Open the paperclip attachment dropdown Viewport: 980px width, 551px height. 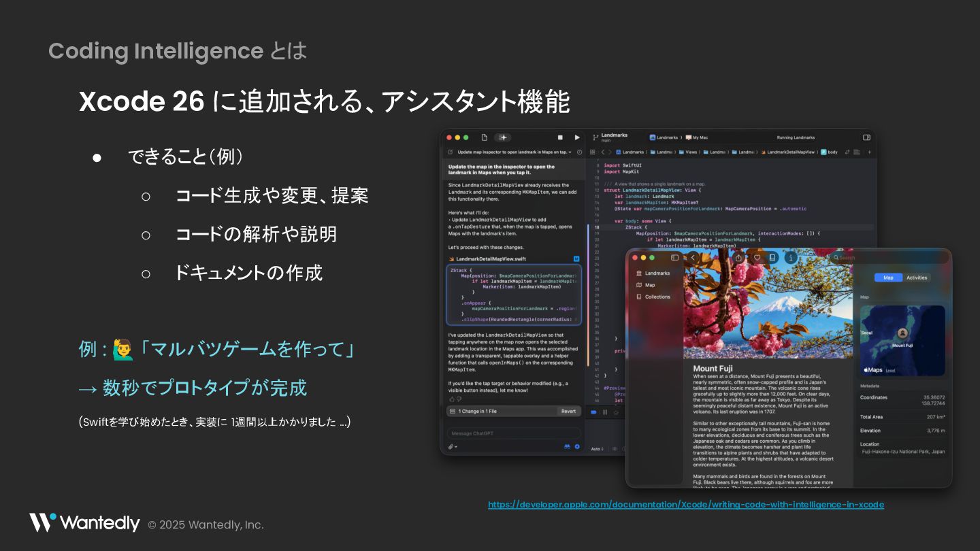453,447
